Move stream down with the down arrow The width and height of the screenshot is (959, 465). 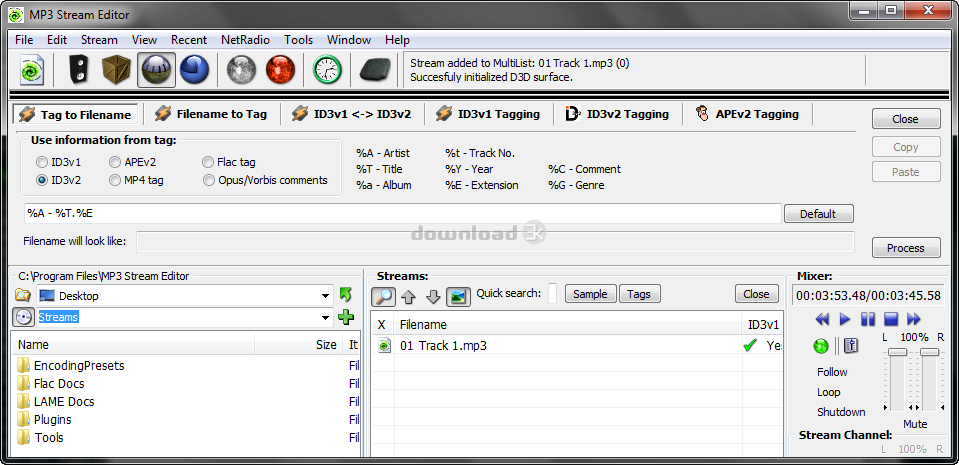click(433, 297)
